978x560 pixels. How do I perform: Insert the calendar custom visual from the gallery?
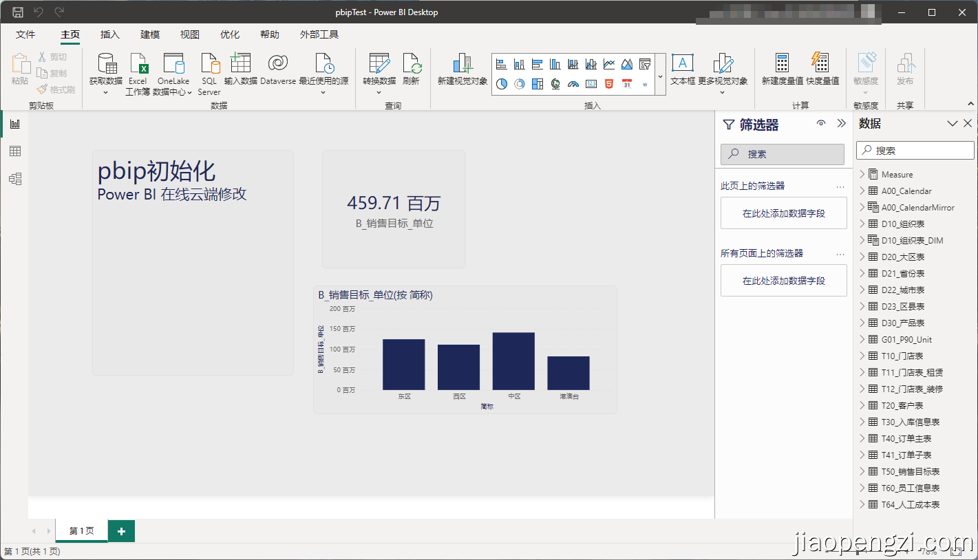[x=627, y=84]
